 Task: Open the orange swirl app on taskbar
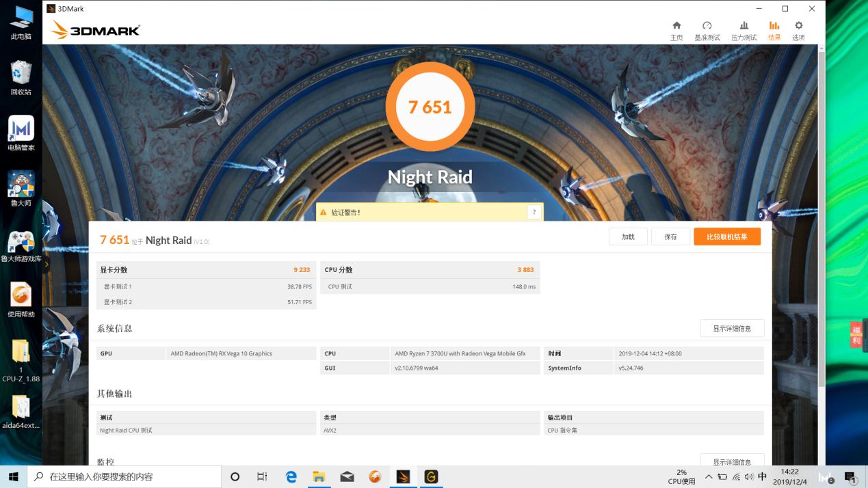tap(375, 477)
